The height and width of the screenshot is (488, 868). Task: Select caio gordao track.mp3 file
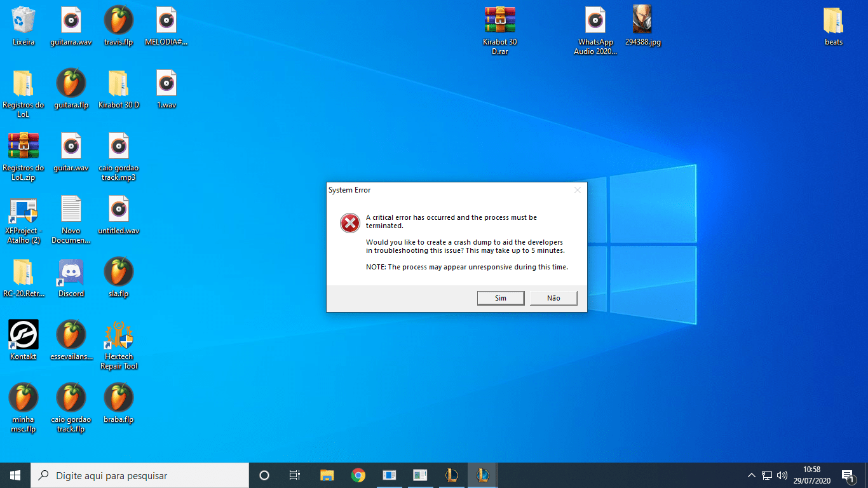[119, 156]
